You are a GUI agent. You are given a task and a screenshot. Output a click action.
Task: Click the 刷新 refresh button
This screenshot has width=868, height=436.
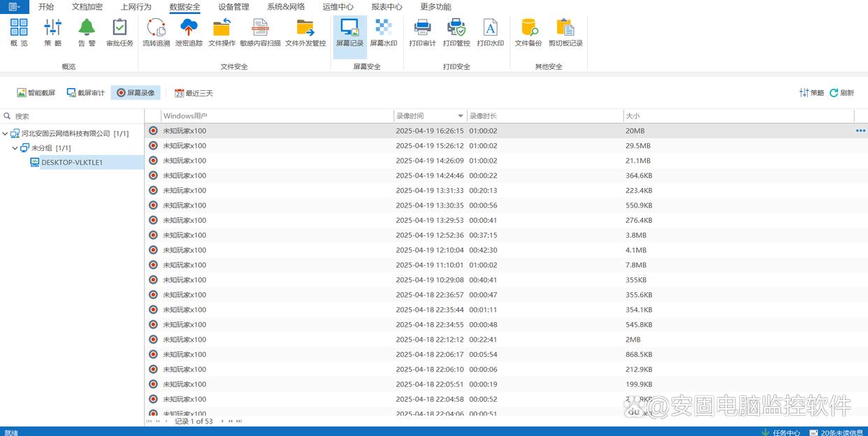coord(841,93)
